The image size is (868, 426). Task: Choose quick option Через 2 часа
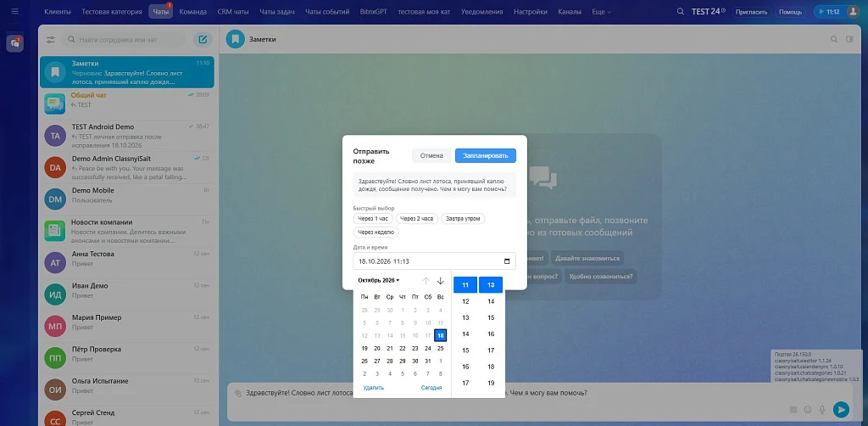[x=417, y=218]
